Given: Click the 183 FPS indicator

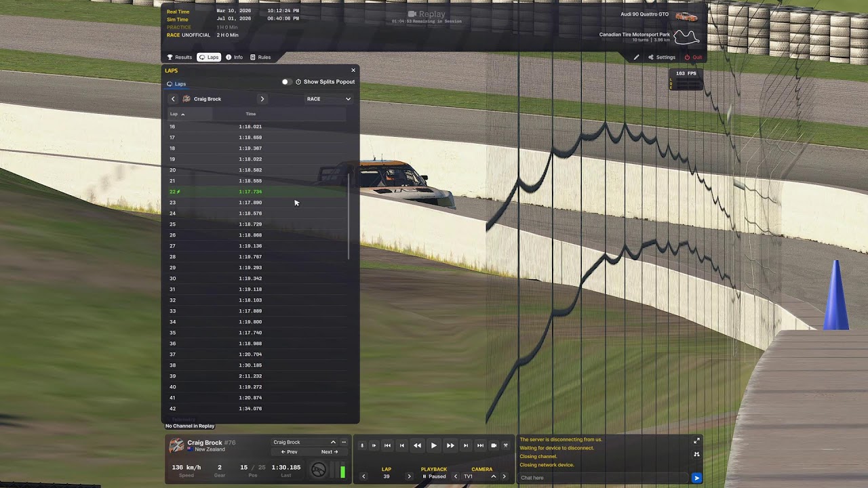Looking at the screenshot, I should (x=686, y=73).
